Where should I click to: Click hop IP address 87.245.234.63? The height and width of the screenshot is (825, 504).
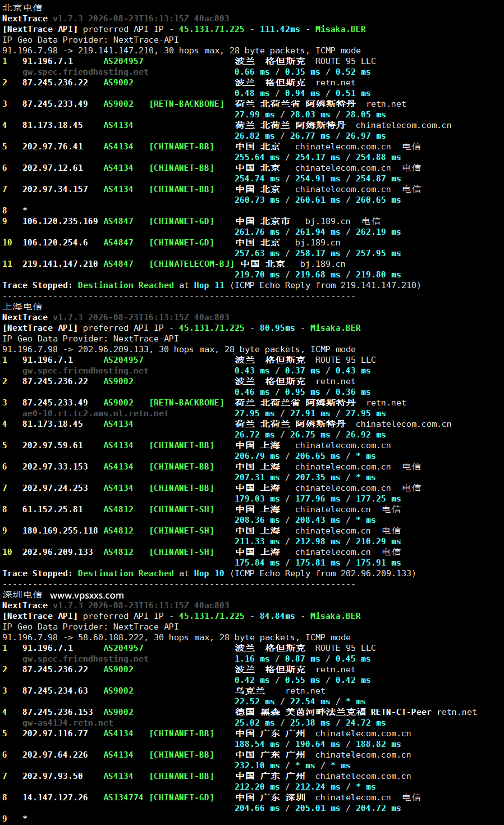point(55,691)
